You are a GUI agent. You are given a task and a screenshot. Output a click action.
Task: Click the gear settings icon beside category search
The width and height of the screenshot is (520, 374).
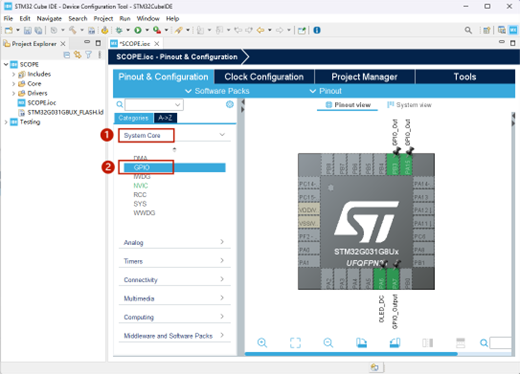click(x=230, y=104)
